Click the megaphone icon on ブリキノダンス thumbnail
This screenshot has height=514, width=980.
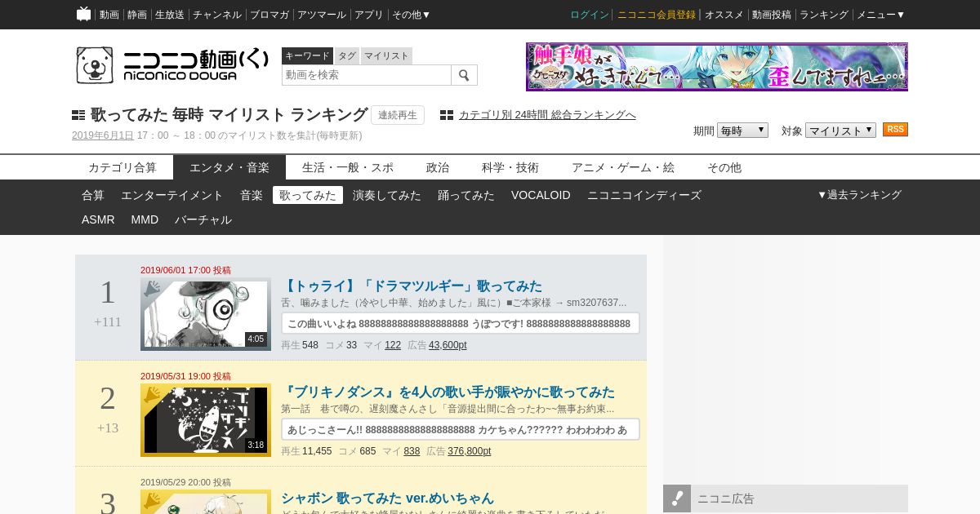[x=152, y=395]
